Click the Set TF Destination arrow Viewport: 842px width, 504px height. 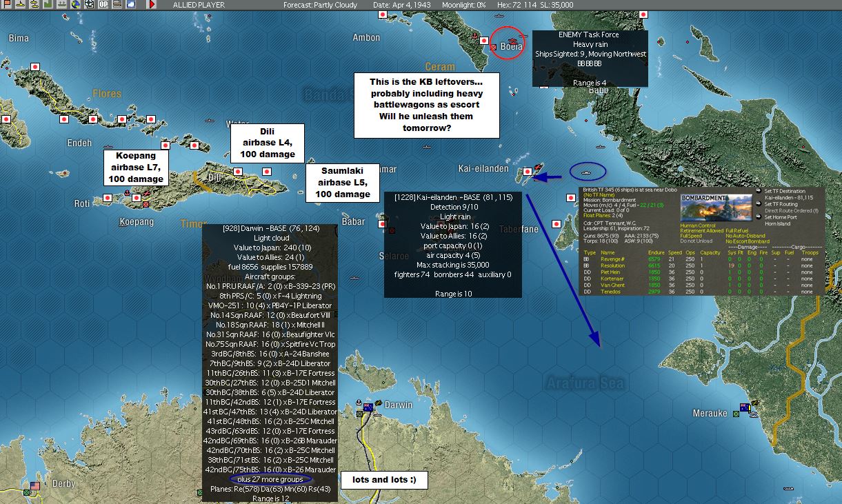coord(759,191)
